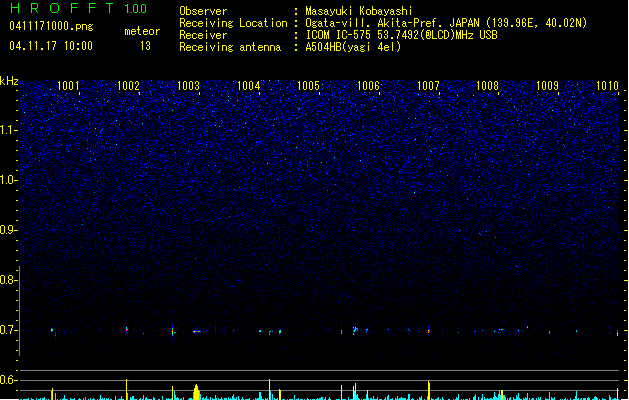Click the 1.0 kHz axis label
Screen dimensions: 629x400
(x=9, y=180)
